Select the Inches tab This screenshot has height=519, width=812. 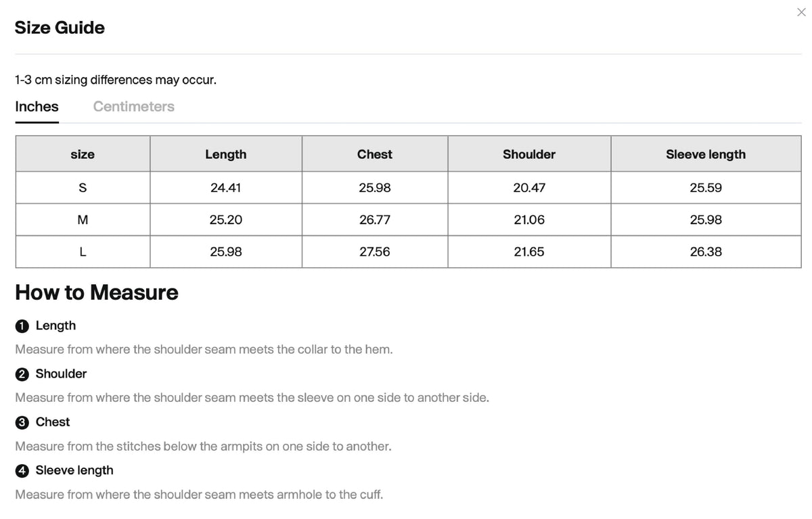(x=37, y=106)
